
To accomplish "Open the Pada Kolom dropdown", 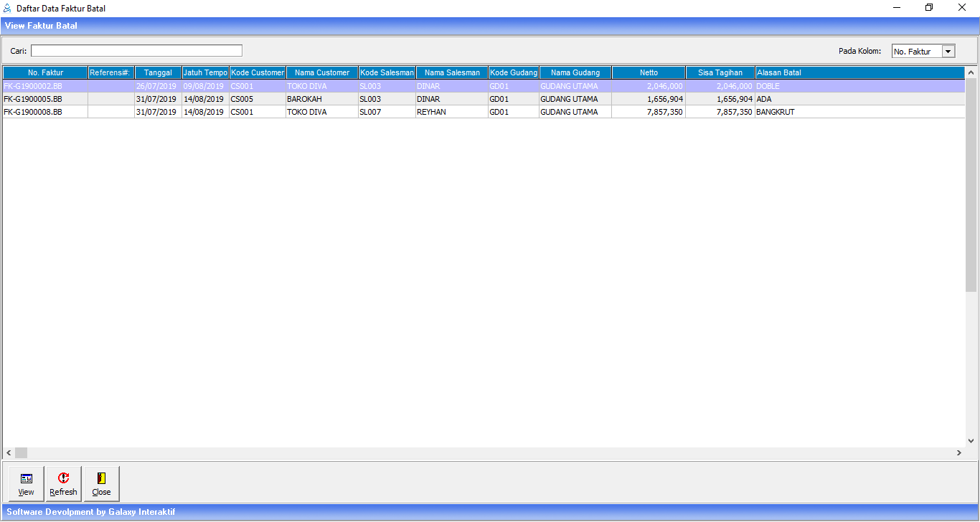I will click(x=948, y=51).
